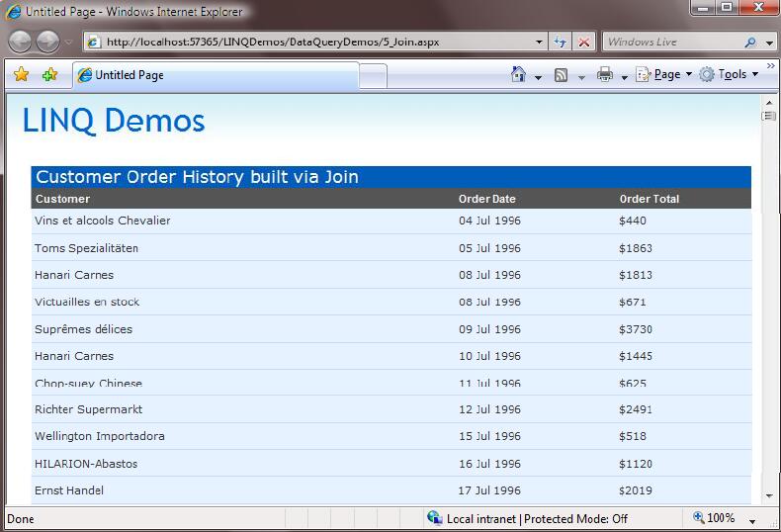Expand the Print dropdown arrow
Screen dimensions: 781x532
[x=624, y=77]
